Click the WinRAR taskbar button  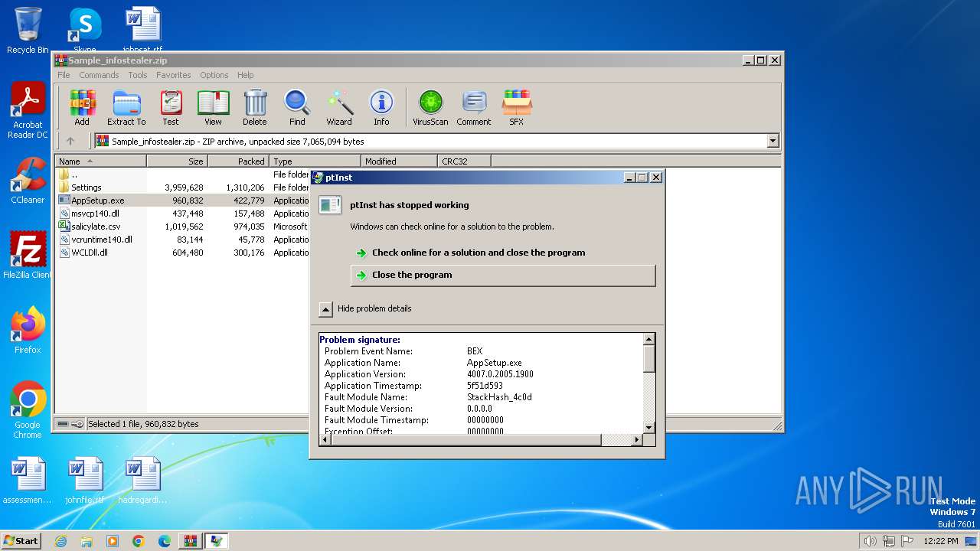pos(191,541)
